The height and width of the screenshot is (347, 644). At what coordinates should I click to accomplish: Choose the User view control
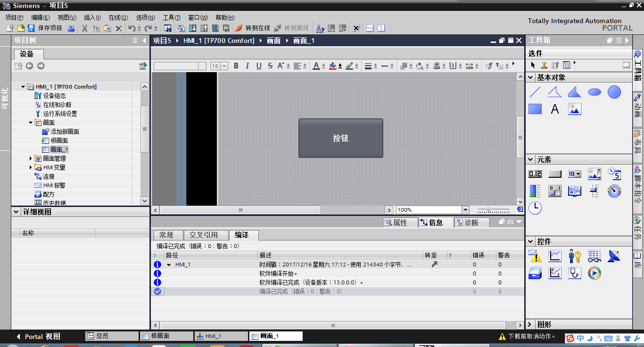click(575, 256)
